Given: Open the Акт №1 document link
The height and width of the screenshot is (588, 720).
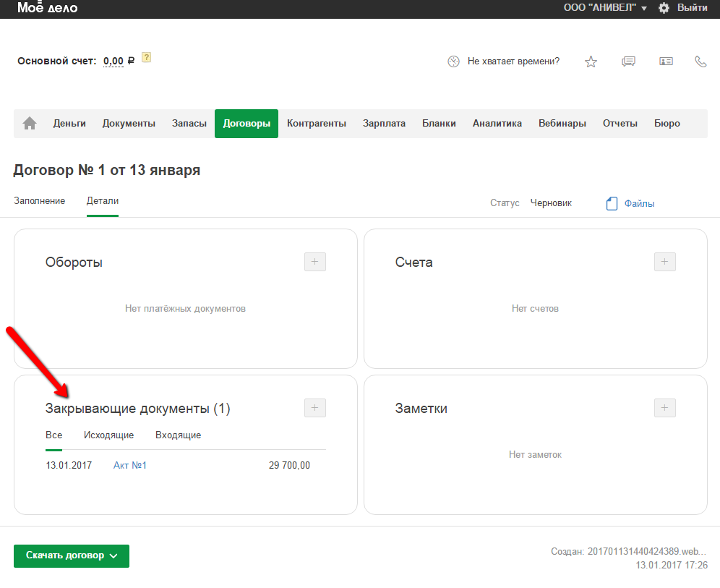Looking at the screenshot, I should tap(130, 465).
